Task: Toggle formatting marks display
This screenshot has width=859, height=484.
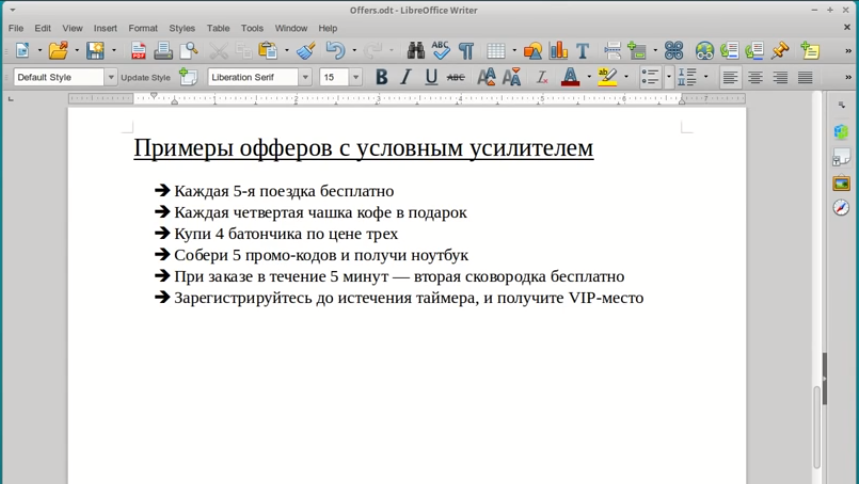Action: click(466, 50)
